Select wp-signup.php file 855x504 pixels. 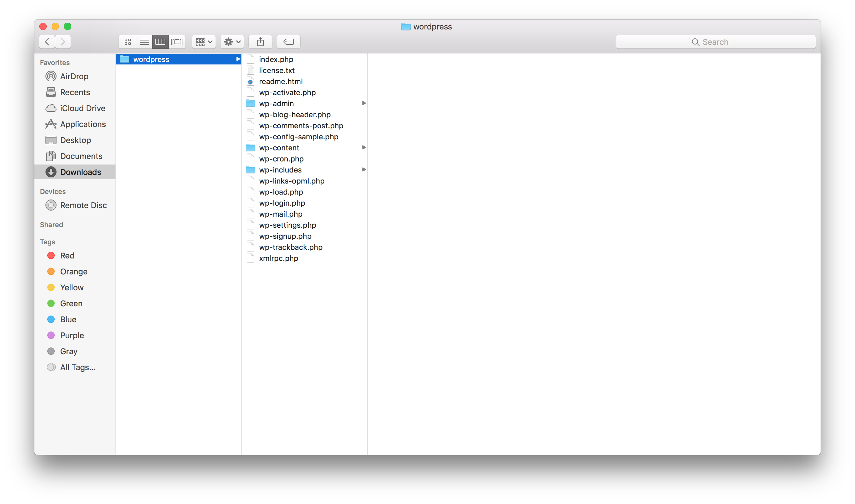click(x=305, y=236)
